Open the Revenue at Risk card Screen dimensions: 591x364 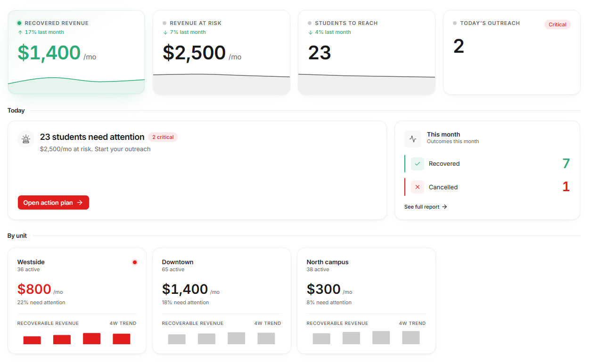(222, 52)
